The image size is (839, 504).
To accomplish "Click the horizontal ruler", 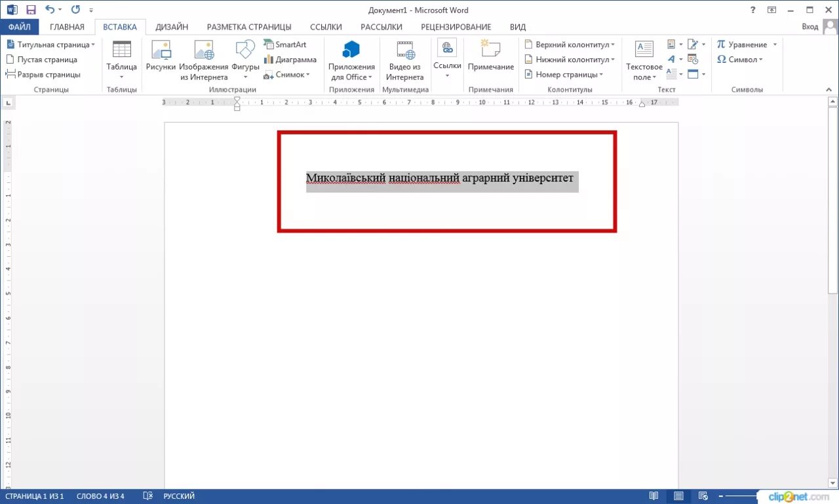I will coord(420,102).
